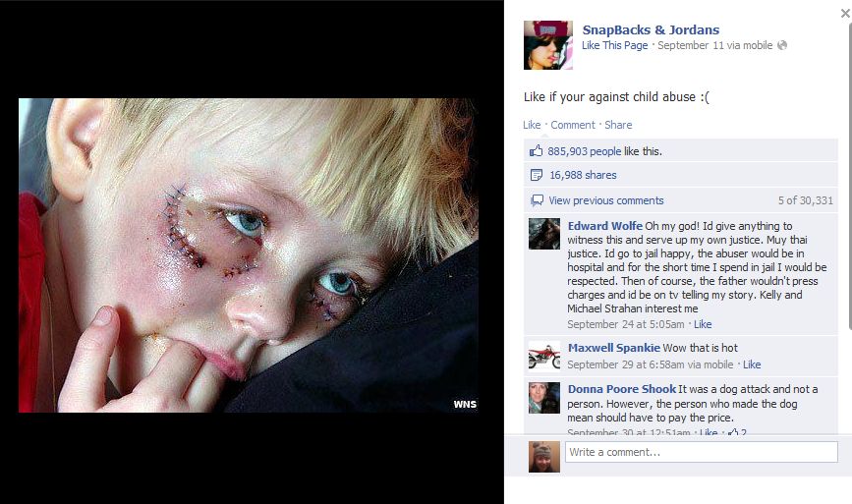Click the public globe icon
The height and width of the screenshot is (504, 852).
pyautogui.click(x=782, y=45)
